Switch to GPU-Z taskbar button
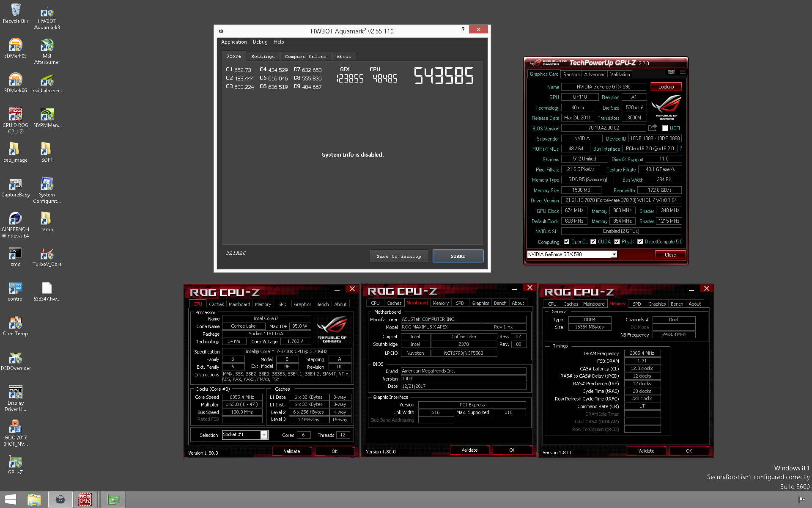This screenshot has height=508, width=812. coord(113,500)
